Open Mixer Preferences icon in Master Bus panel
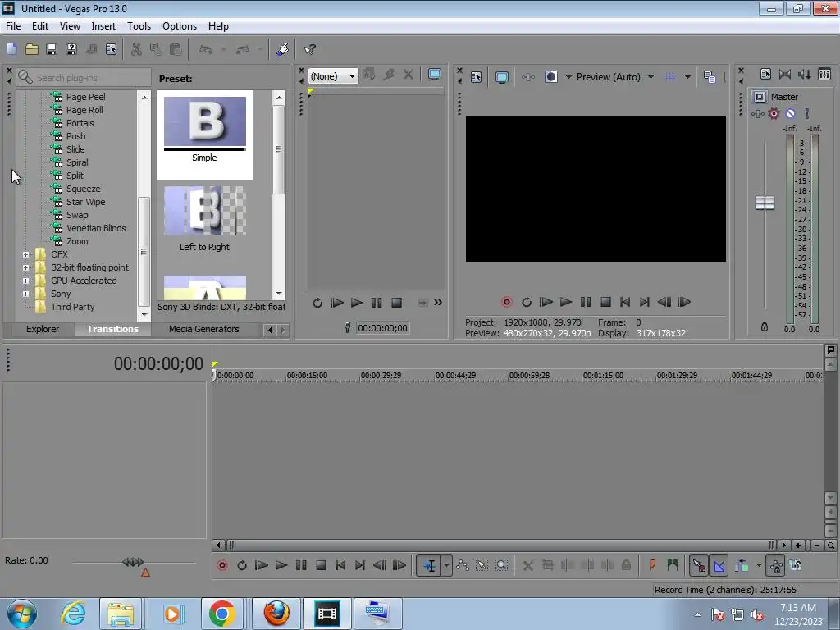The height and width of the screenshot is (630, 840). 765,75
